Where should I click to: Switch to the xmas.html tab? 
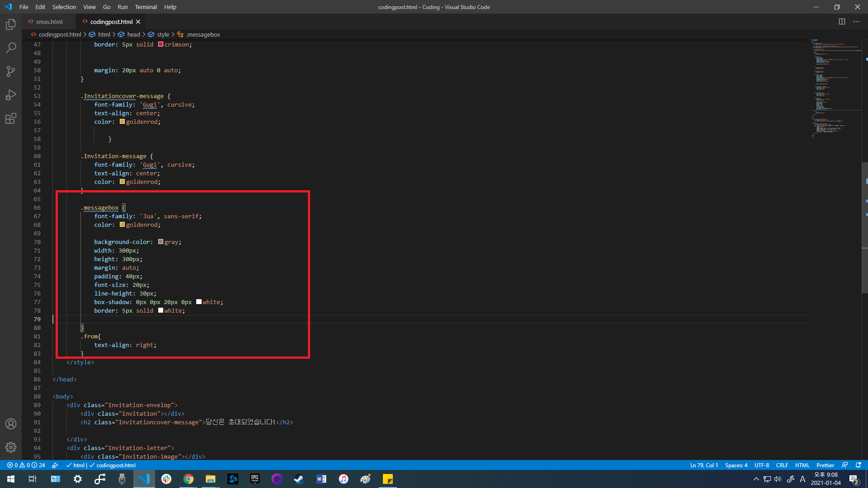(x=49, y=22)
